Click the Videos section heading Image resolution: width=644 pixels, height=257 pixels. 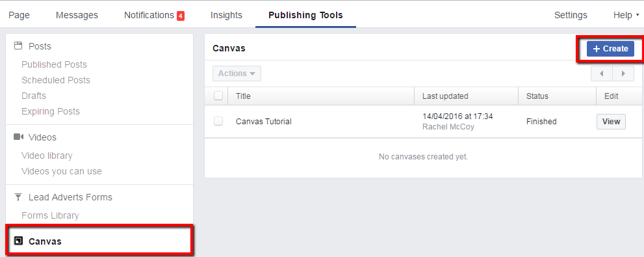point(42,137)
